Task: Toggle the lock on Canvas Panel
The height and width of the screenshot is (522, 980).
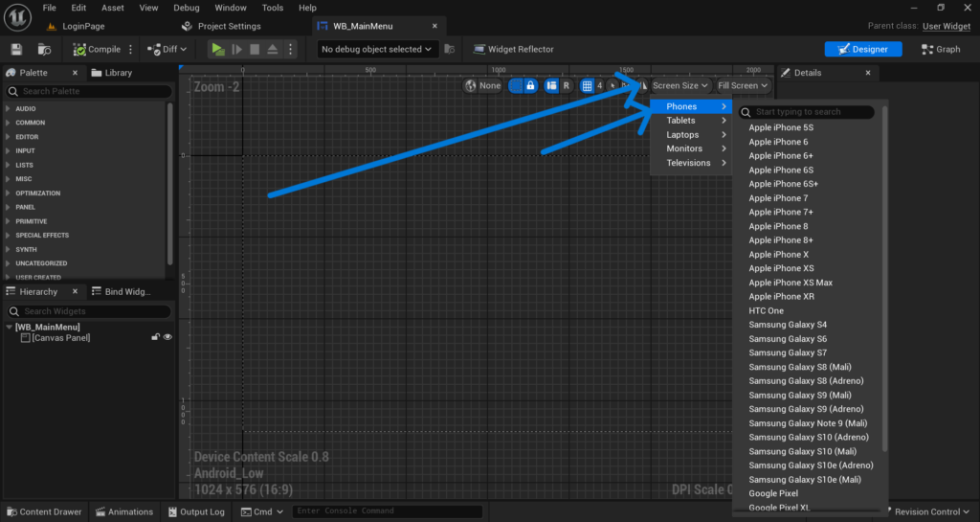Action: click(155, 337)
